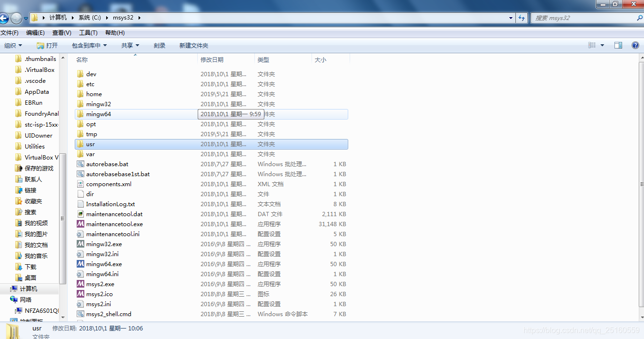Click the maintenancetool.ini settings icon
644x339 pixels.
[80, 234]
